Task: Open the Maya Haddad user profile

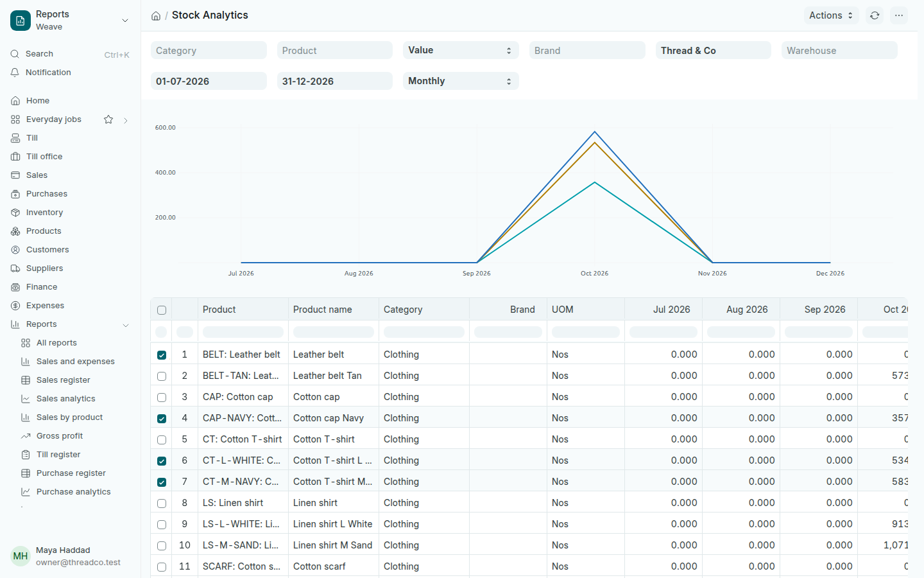Action: tap(71, 556)
